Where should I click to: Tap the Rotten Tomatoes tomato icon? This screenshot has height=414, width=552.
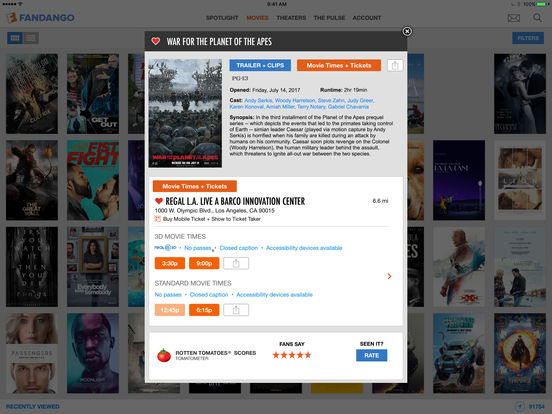click(x=164, y=355)
